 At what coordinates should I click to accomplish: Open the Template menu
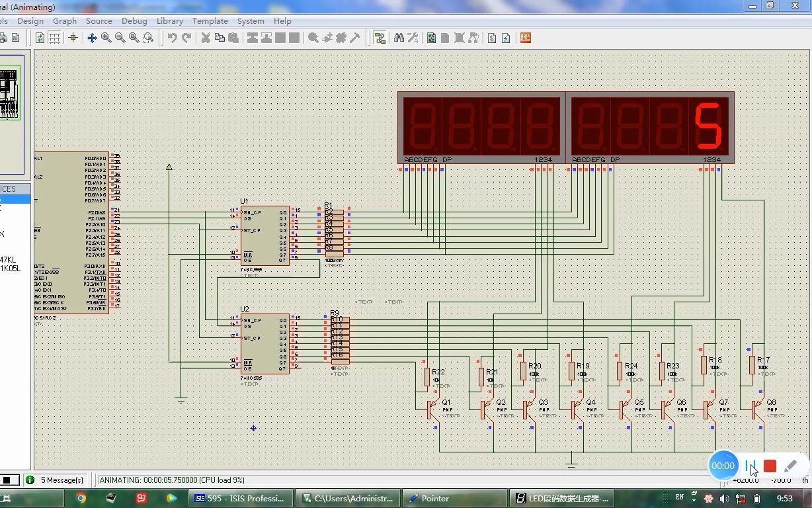click(210, 21)
